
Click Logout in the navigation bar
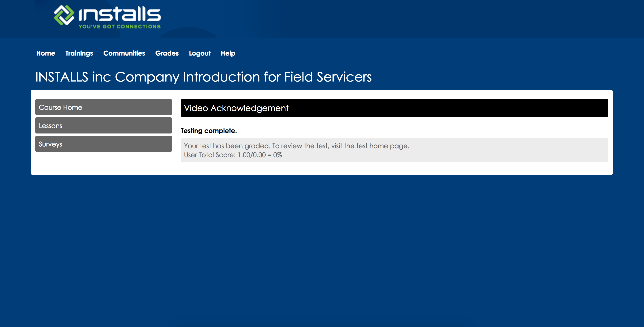[x=200, y=53]
